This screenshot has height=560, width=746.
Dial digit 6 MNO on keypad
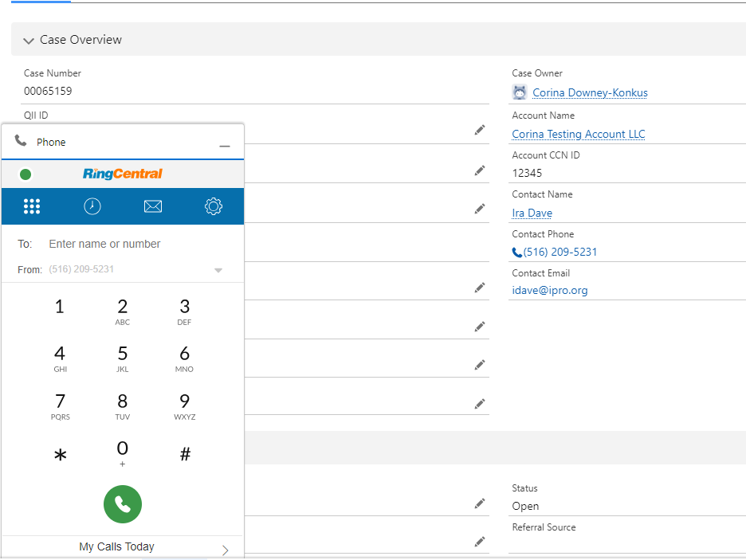coord(185,358)
